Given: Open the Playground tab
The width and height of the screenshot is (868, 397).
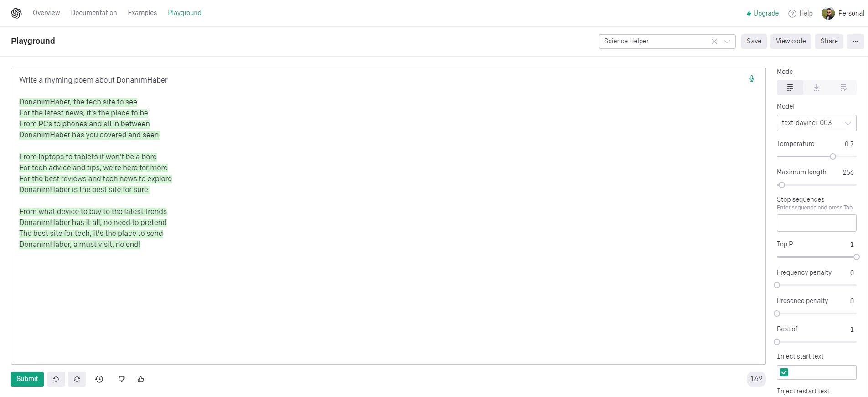Looking at the screenshot, I should coord(185,13).
